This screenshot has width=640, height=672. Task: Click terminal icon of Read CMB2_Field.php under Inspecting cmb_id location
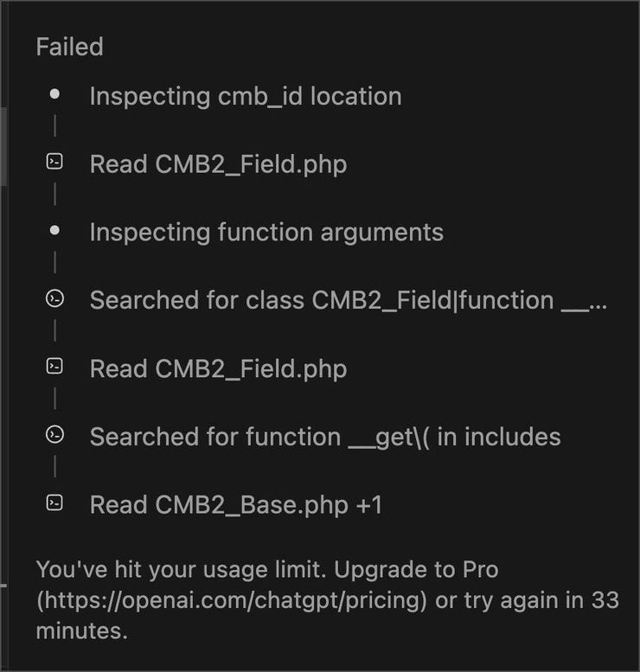pos(54,163)
